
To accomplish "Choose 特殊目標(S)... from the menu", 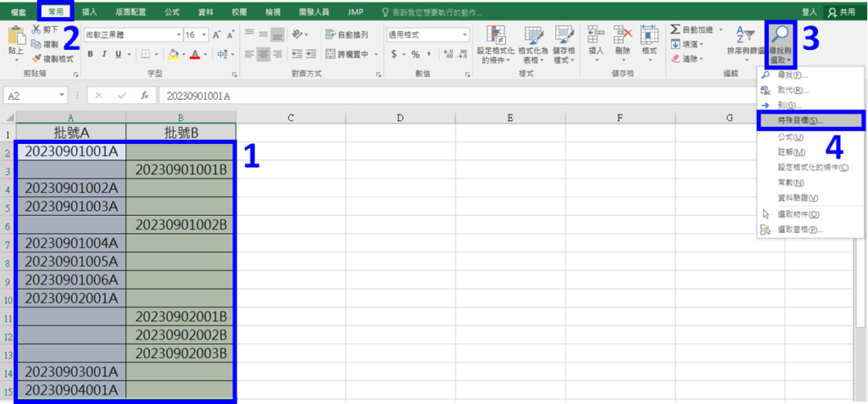I will point(810,120).
